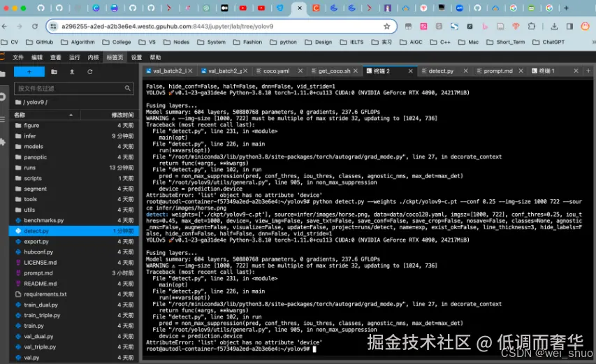Open the 设置 menu
596x364 pixels.
click(136, 57)
